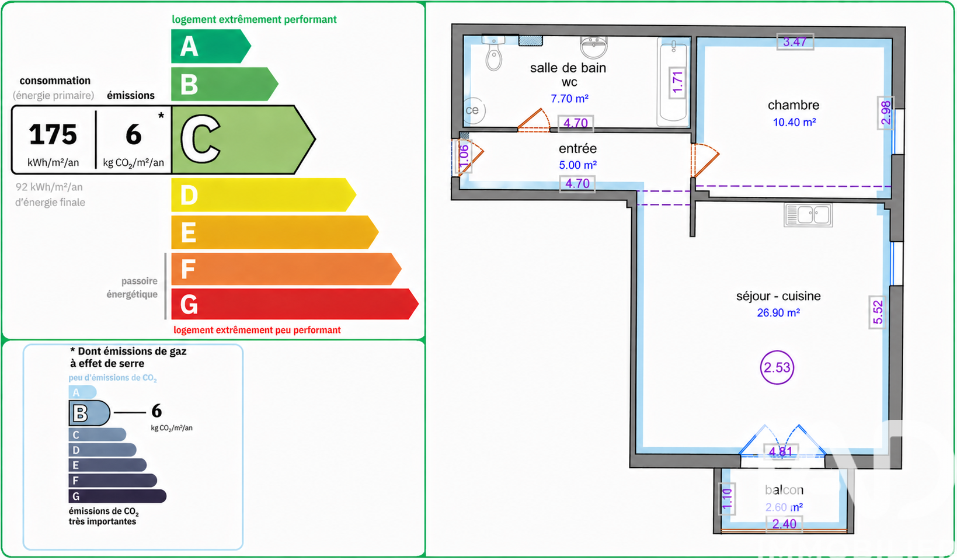Image resolution: width=957 pixels, height=560 pixels.
Task: Select the C emissions class bar
Action: coord(97,434)
